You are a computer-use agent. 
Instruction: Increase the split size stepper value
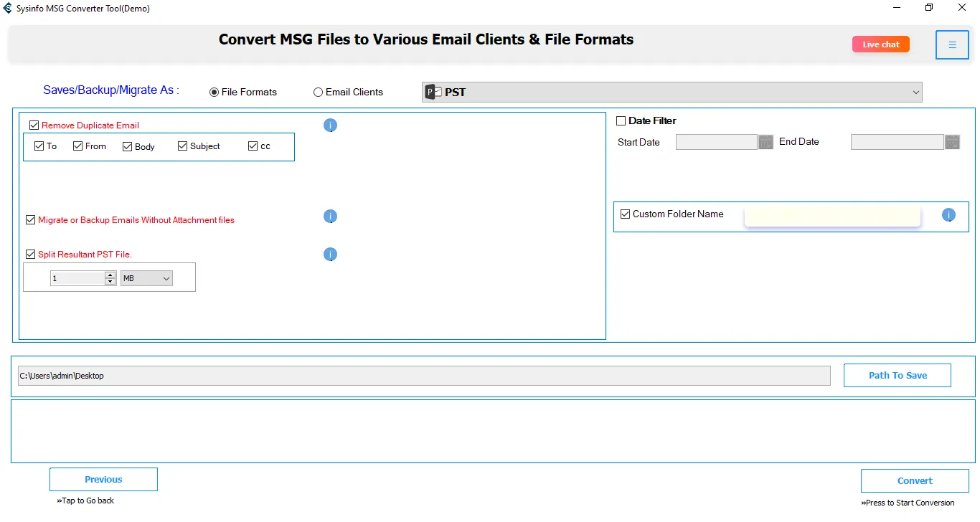[x=110, y=275]
